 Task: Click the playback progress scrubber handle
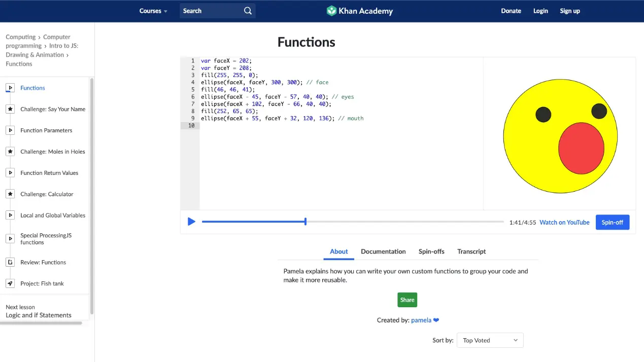click(x=305, y=222)
